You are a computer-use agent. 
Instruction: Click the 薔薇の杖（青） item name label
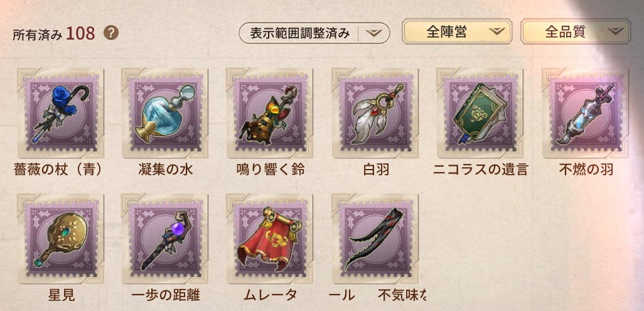pos(59,169)
